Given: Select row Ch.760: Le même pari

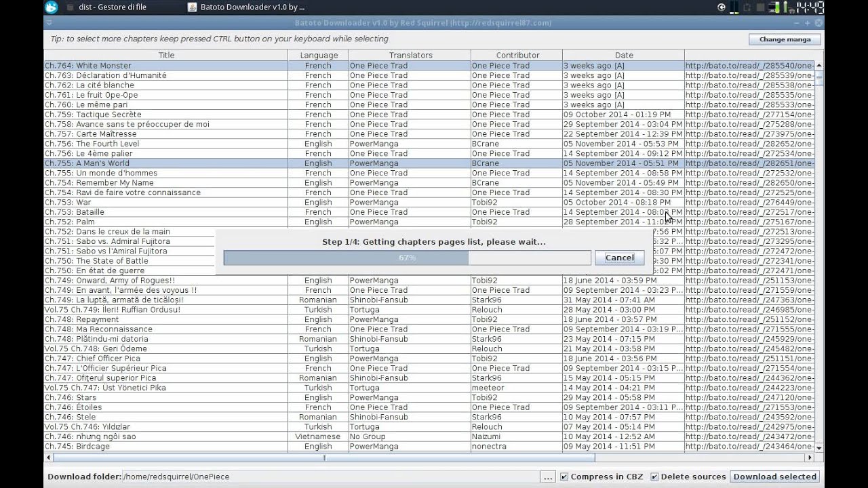Looking at the screenshot, I should 429,104.
